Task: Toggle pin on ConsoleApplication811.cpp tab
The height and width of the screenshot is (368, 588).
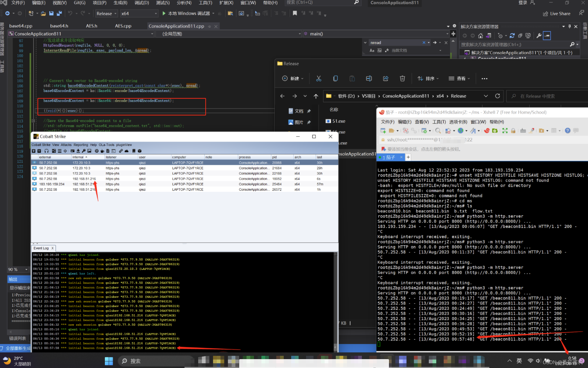Action: 209,26
